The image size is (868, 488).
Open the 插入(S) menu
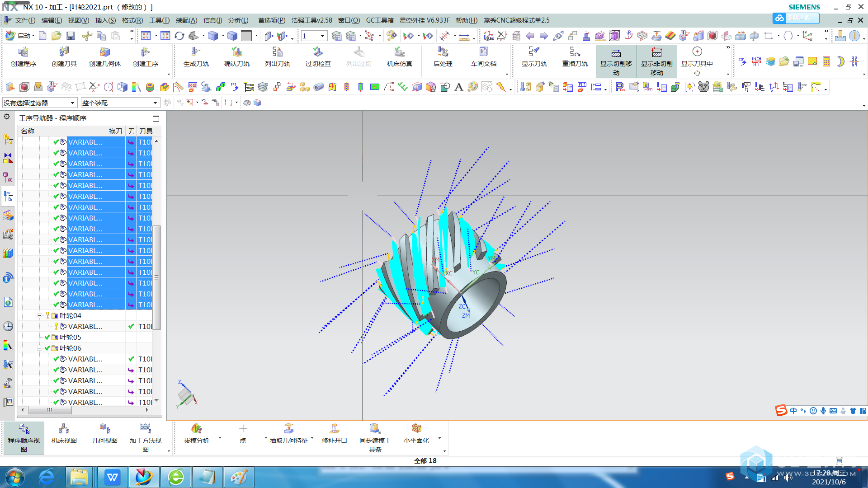point(105,20)
